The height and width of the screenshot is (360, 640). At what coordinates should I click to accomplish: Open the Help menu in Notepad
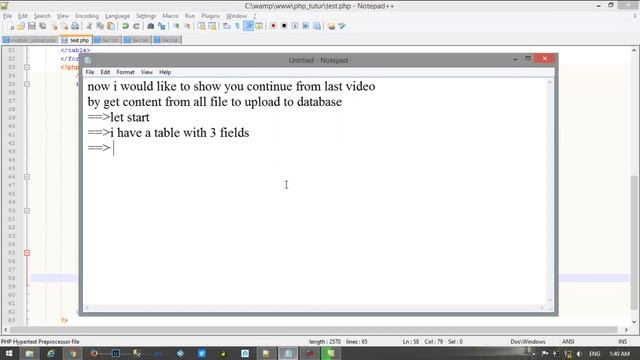pos(165,72)
